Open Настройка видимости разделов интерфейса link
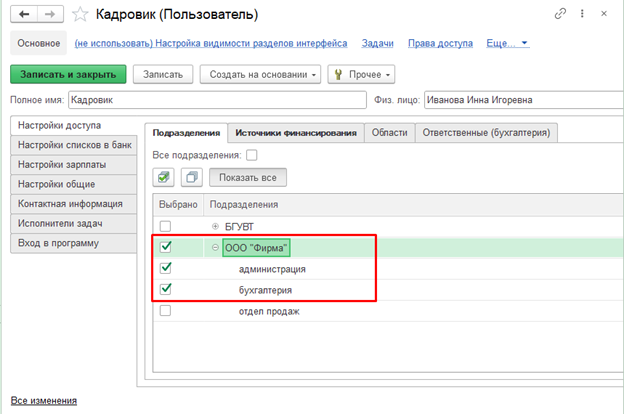This screenshot has width=624, height=414. point(211,43)
